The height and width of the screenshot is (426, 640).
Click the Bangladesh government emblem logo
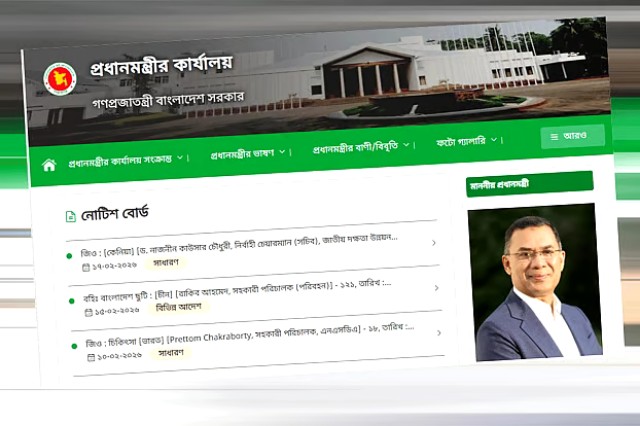pos(60,79)
